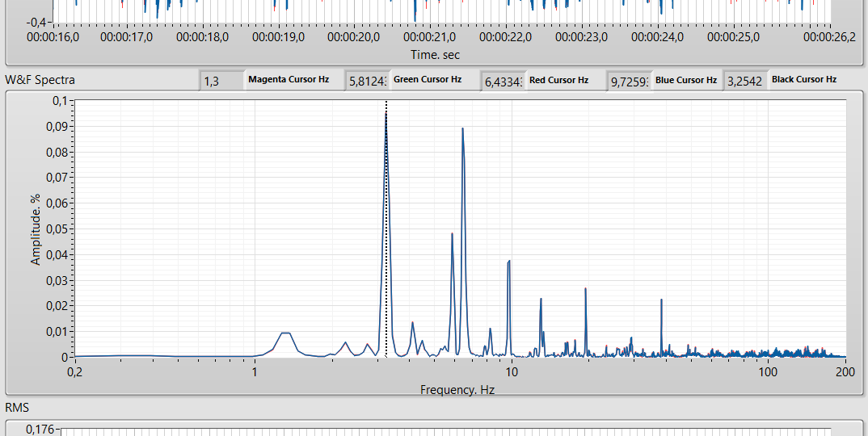This screenshot has width=868, height=436.
Task: Click the Green Cursor Hz value field
Action: pyautogui.click(x=367, y=81)
